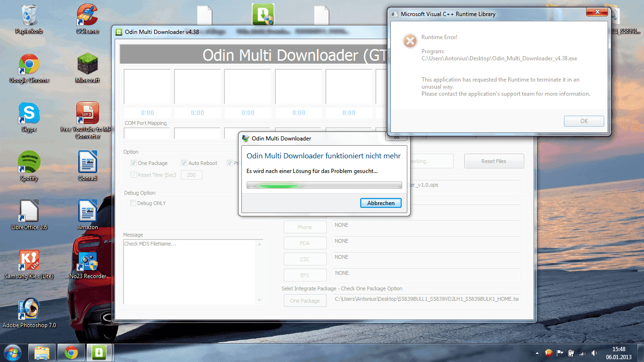Image resolution: width=644 pixels, height=362 pixels.
Task: Click the Show desktop strip
Action: click(641, 353)
